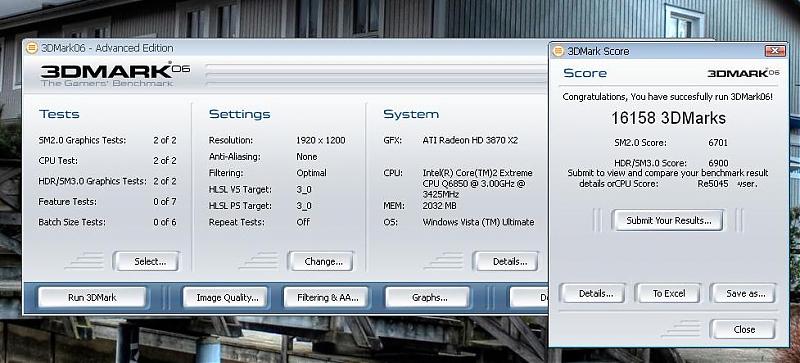Click the Filtering value Optimal
The height and width of the screenshot is (363, 800).
pos(311,173)
